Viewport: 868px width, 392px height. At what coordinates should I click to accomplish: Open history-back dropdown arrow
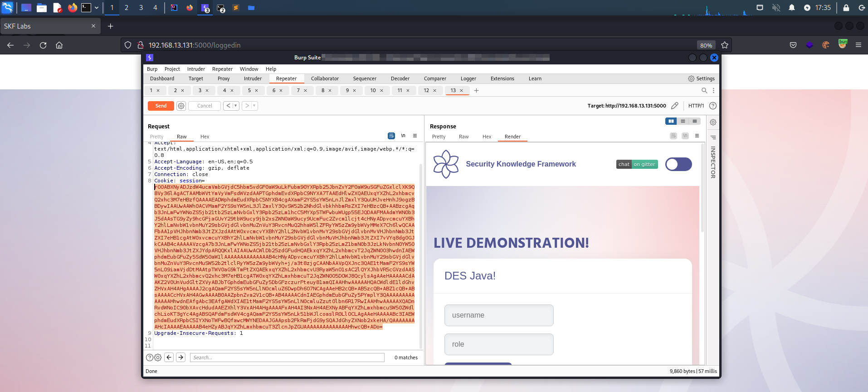click(x=236, y=106)
